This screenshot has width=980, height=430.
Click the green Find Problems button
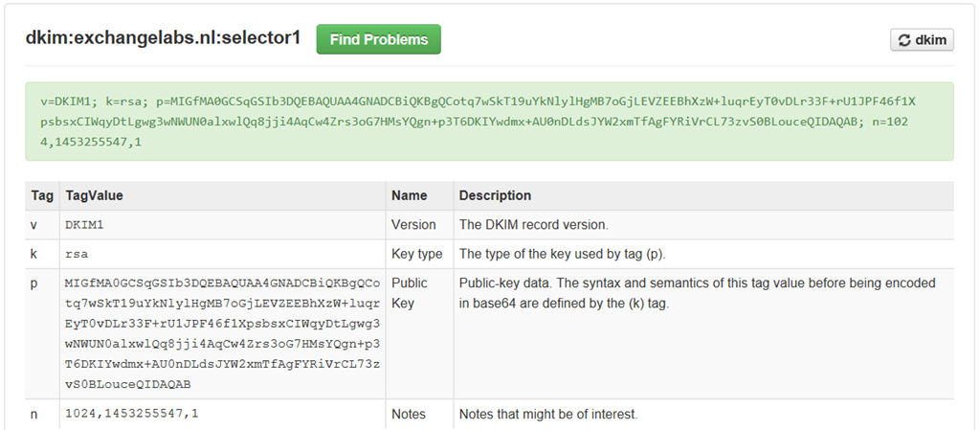(378, 39)
